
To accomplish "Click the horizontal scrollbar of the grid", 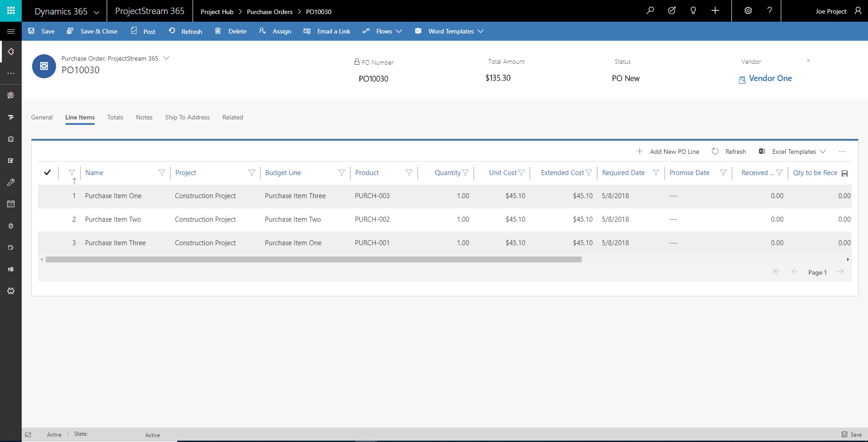I will tap(314, 260).
